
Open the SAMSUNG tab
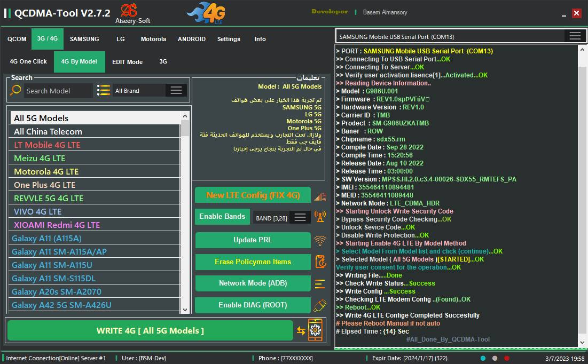point(84,39)
